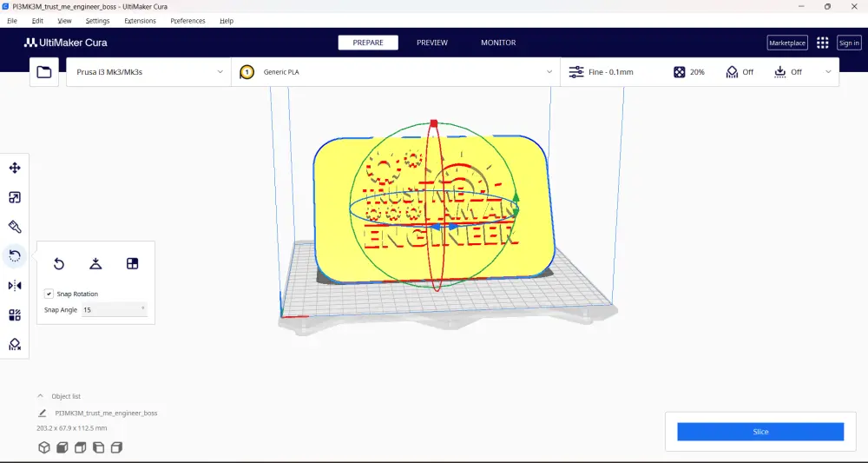Click the Fine - 0.1mm profile text
Image resolution: width=868 pixels, height=463 pixels.
[x=610, y=72]
